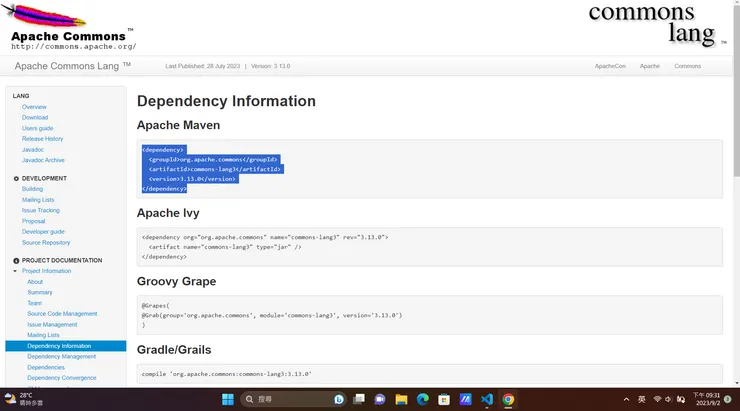The width and height of the screenshot is (740, 411).
Task: Switch the input language indicator
Action: (x=641, y=400)
